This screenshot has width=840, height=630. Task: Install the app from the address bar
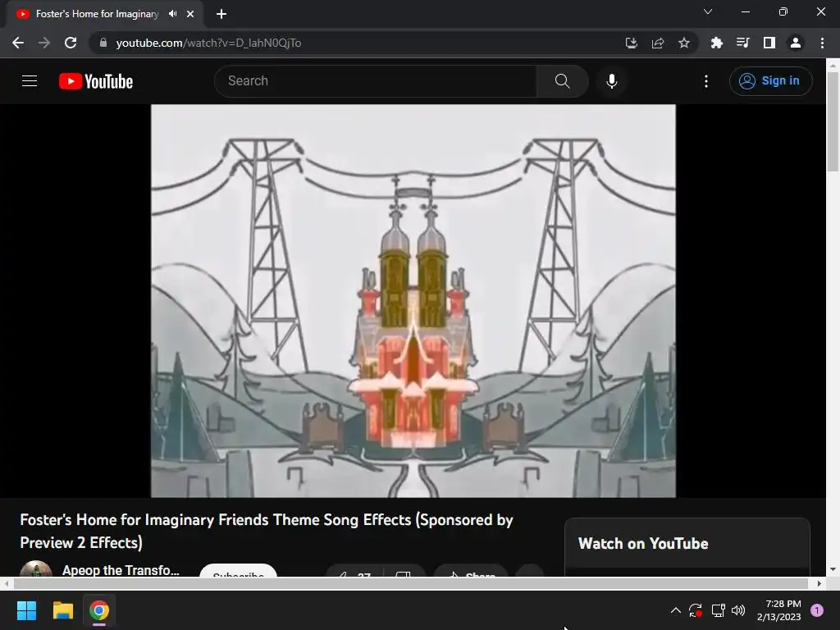click(632, 43)
